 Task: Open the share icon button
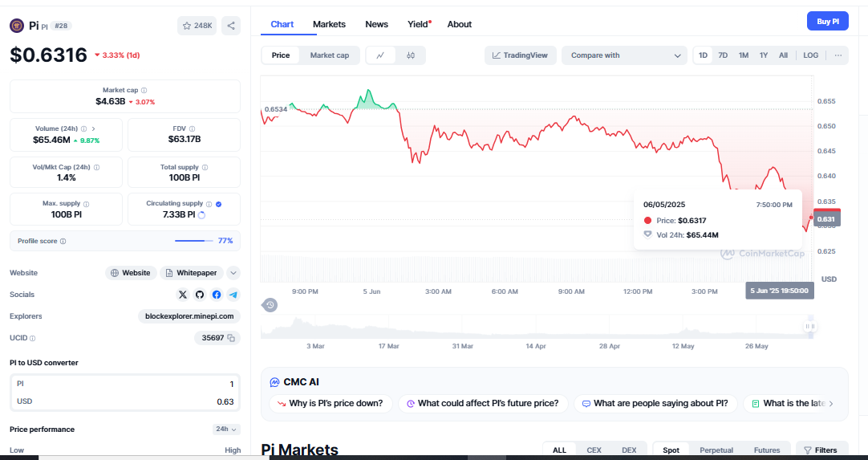[x=231, y=26]
